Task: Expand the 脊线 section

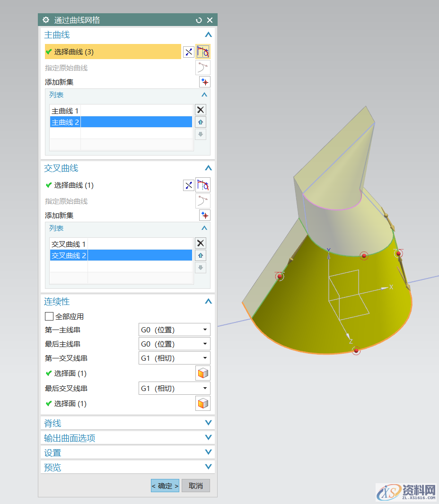Action: coord(128,423)
